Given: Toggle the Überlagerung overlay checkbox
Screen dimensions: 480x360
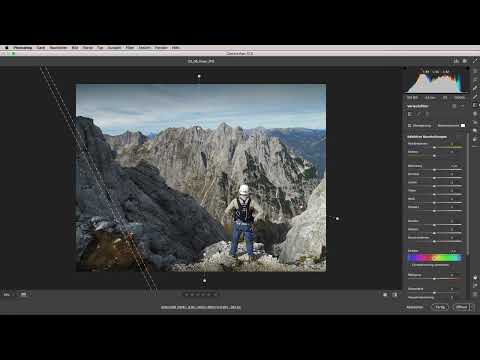Looking at the screenshot, I should [x=410, y=126].
